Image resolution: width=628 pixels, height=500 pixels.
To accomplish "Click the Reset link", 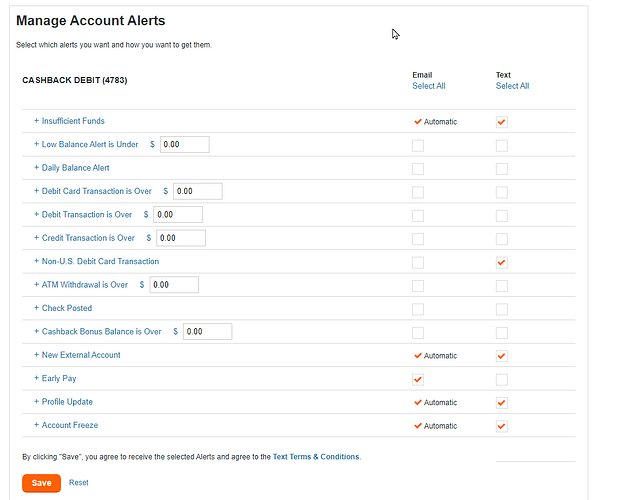I will [x=79, y=483].
